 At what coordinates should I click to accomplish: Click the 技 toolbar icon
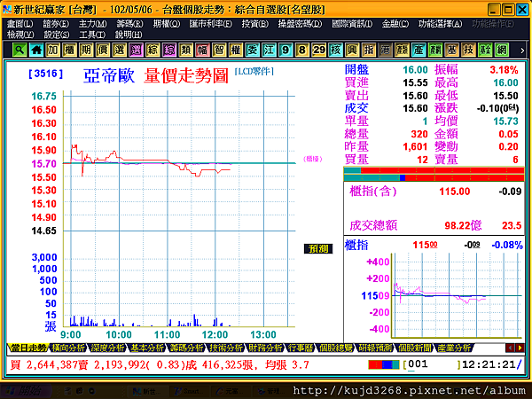pos(468,51)
